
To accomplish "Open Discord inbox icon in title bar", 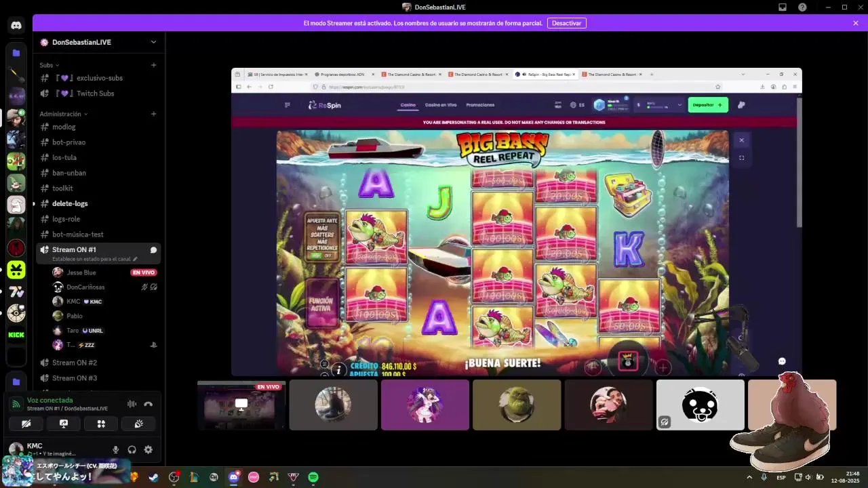I will click(782, 7).
